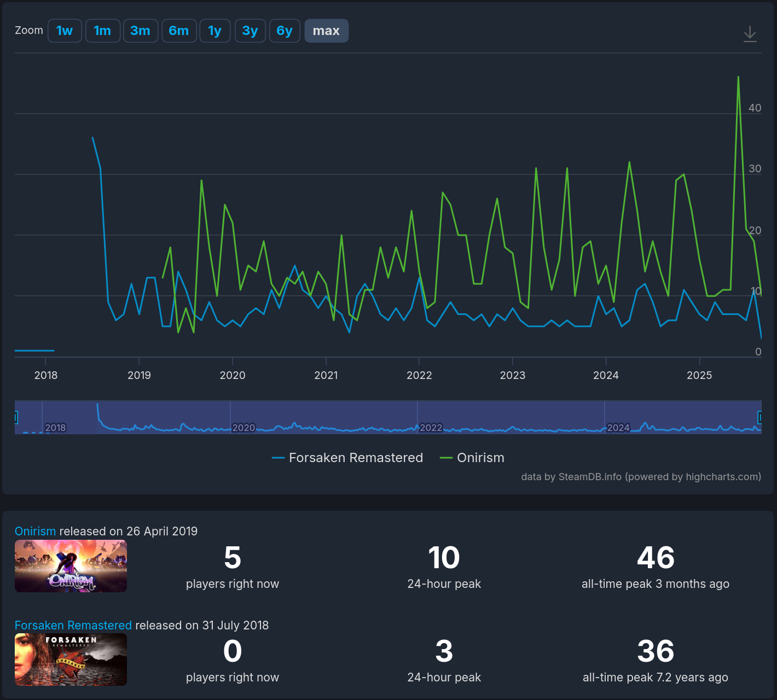The image size is (777, 700).
Task: Click the 2021 label on the x-axis
Action: 326,375
